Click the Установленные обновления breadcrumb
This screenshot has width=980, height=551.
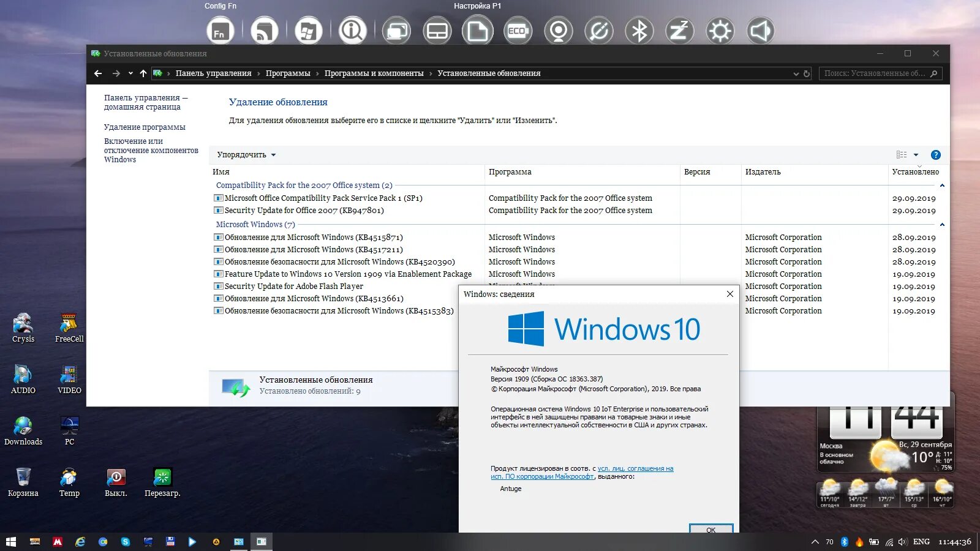tap(489, 73)
